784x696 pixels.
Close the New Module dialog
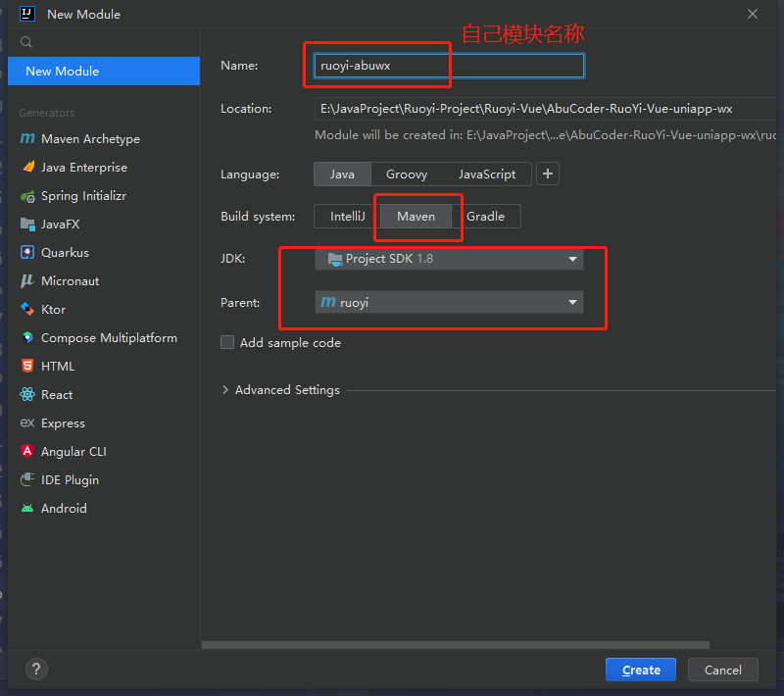[x=753, y=14]
